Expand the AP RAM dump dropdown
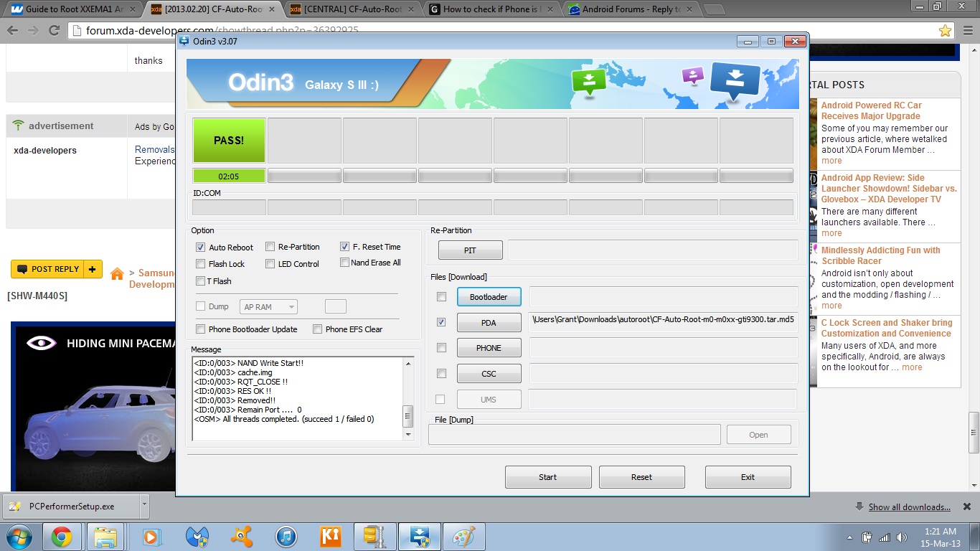The width and height of the screenshot is (980, 551). point(269,307)
